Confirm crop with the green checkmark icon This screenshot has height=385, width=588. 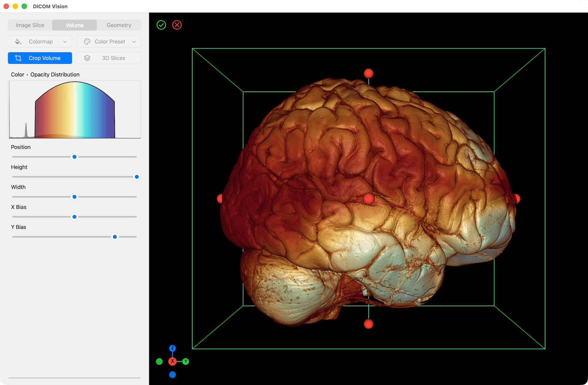(x=161, y=25)
